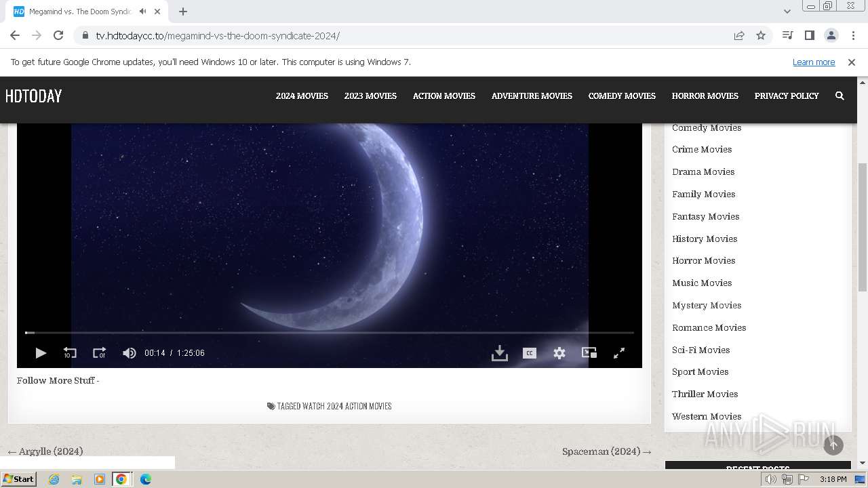Open Windows Start menu
This screenshot has width=868, height=488.
pyautogui.click(x=19, y=479)
